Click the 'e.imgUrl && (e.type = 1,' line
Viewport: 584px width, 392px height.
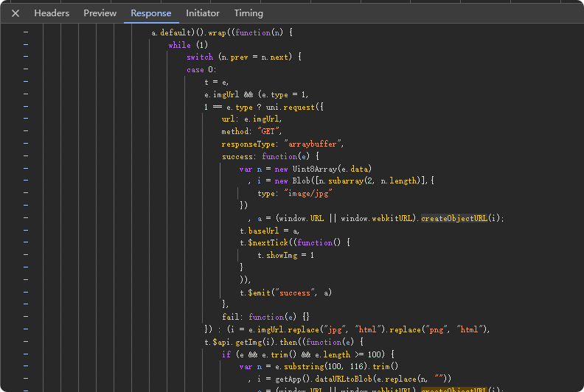[257, 94]
